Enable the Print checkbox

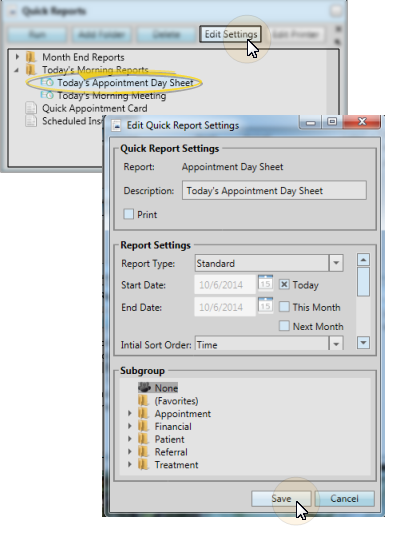click(x=129, y=214)
